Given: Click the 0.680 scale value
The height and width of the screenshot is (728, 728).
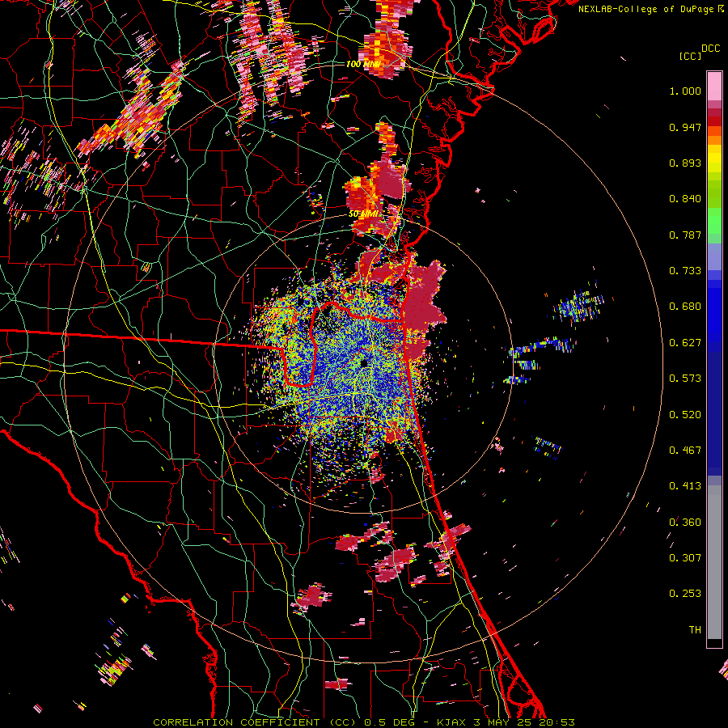Looking at the screenshot, I should (685, 307).
